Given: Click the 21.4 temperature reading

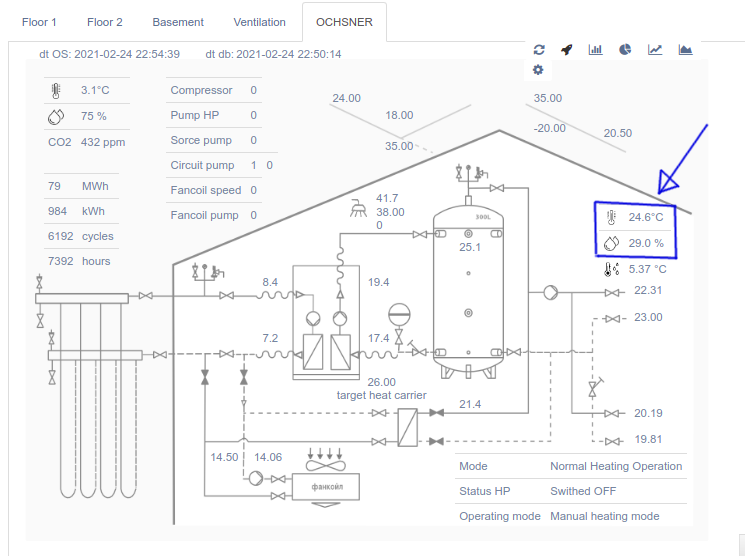Looking at the screenshot, I should tap(470, 404).
